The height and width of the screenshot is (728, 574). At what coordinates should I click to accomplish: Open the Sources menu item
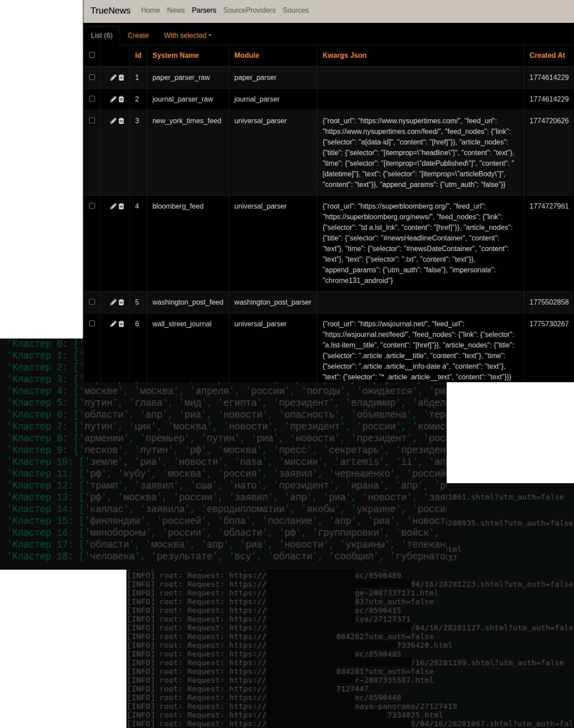coord(295,10)
